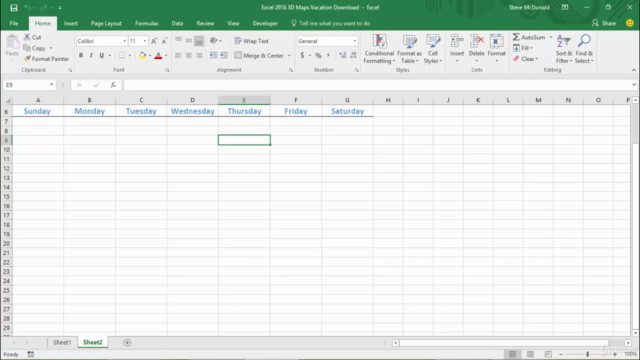Open the Name Box dropdown
This screenshot has width=640, height=360.
[51, 85]
